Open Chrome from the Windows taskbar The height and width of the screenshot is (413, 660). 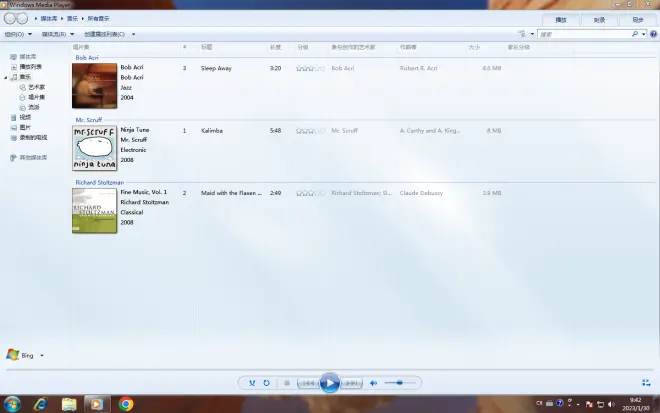click(126, 404)
